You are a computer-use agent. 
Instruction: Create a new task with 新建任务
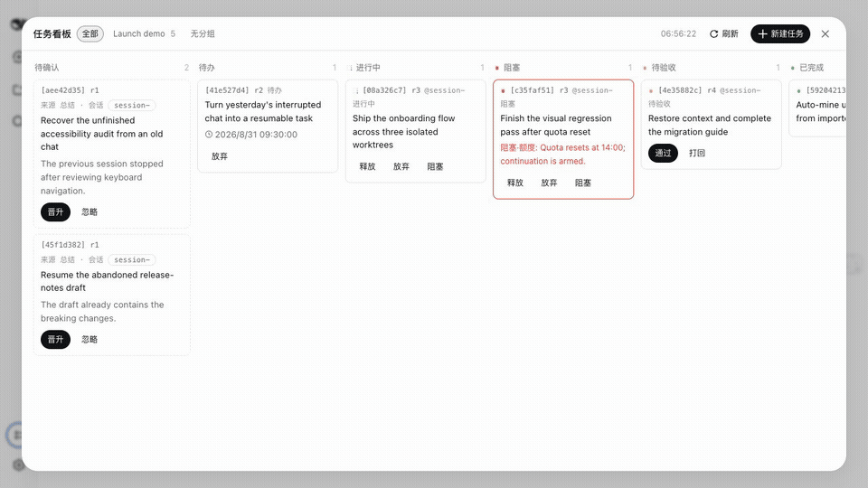click(x=780, y=33)
